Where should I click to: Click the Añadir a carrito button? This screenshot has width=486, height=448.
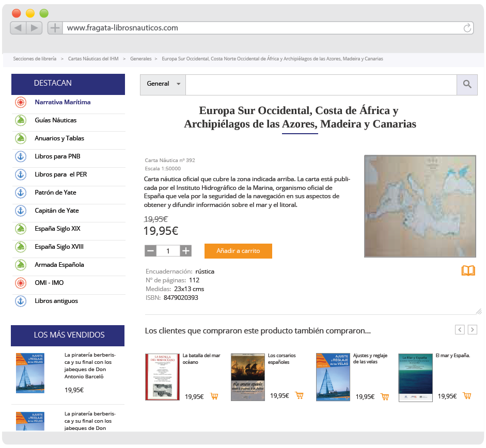pos(238,251)
